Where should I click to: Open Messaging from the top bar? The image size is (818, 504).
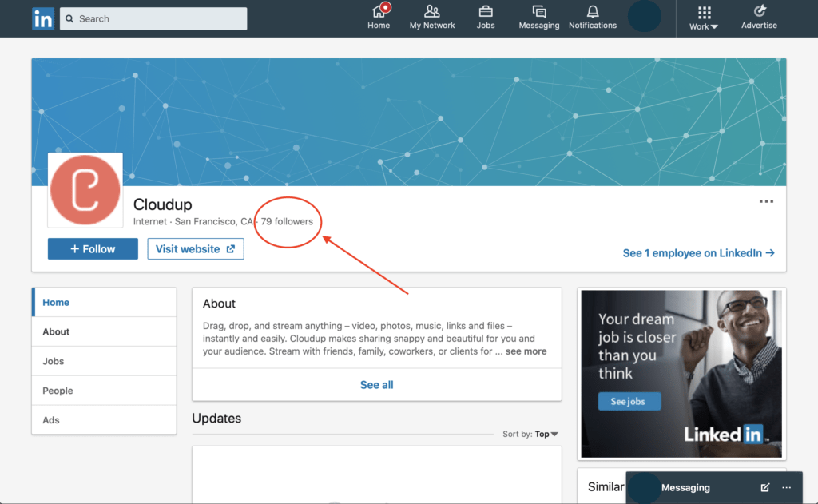pyautogui.click(x=539, y=18)
